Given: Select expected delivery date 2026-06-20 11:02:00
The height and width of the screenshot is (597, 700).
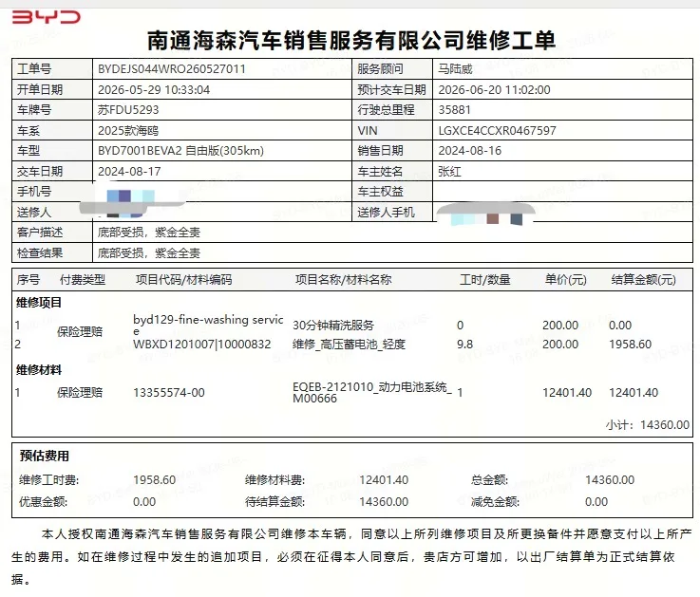Looking at the screenshot, I should point(494,89).
